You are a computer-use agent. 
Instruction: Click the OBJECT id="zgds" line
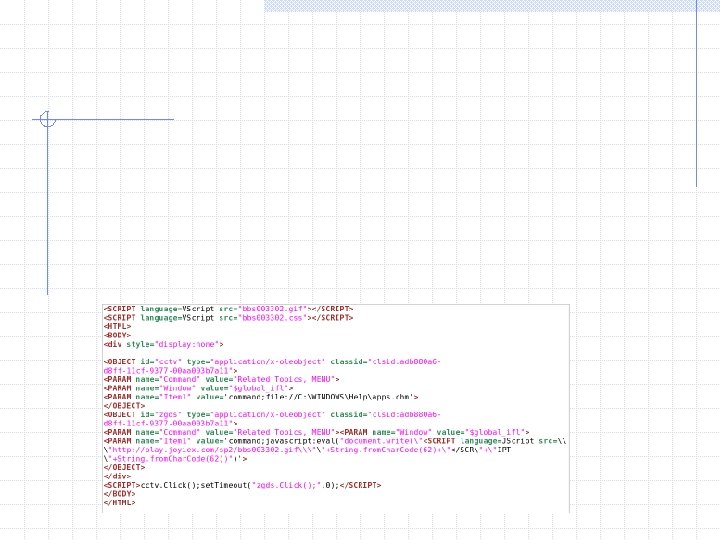(272, 415)
